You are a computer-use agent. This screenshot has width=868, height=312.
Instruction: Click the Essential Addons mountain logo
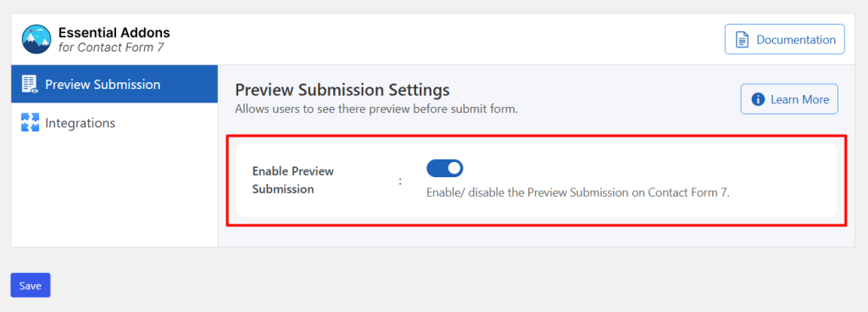pos(36,39)
